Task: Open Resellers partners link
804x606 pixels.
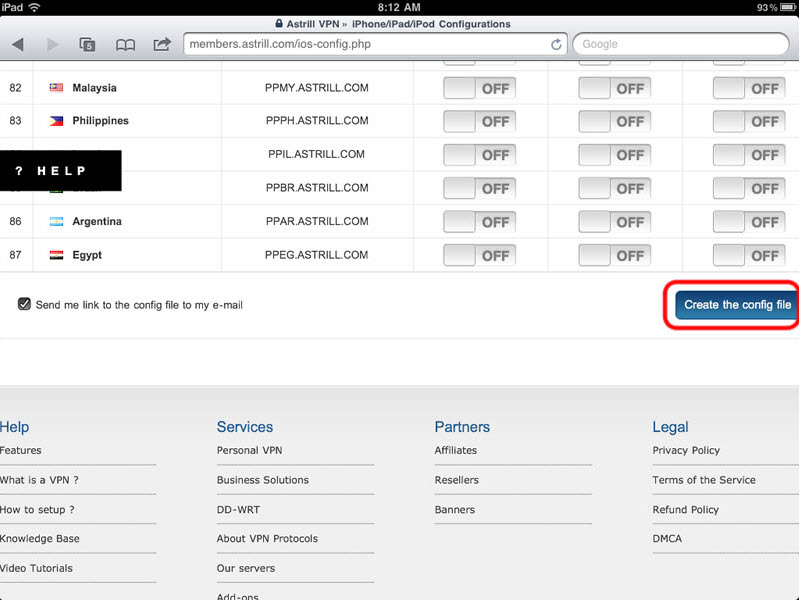Action: pos(456,480)
